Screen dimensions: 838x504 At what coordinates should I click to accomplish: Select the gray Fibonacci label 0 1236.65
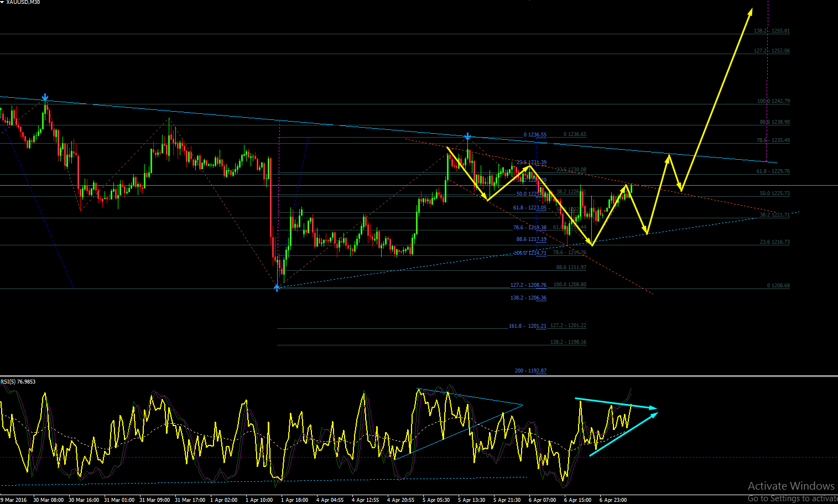tap(575, 134)
